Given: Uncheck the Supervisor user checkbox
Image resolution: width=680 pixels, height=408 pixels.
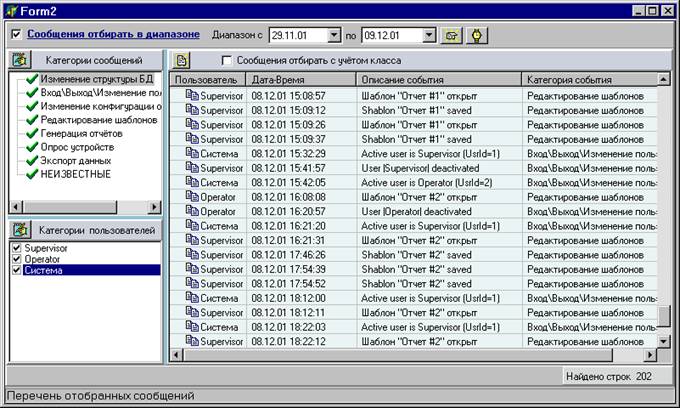Looking at the screenshot, I should (16, 248).
